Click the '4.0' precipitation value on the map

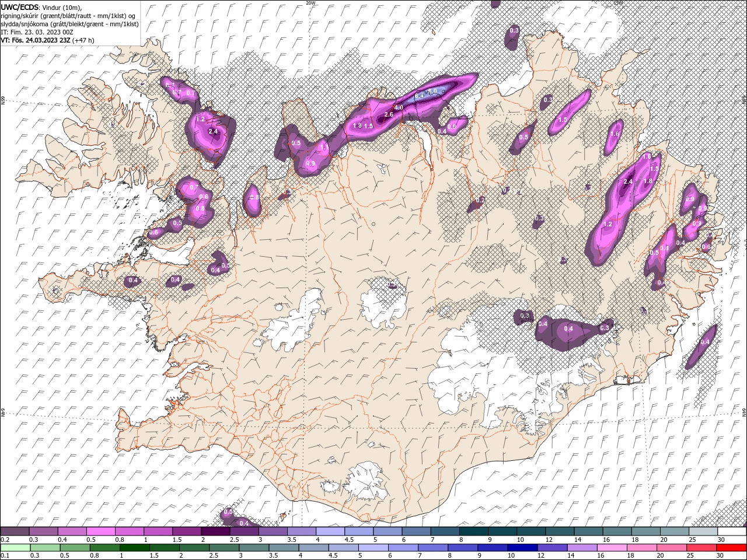(399, 108)
